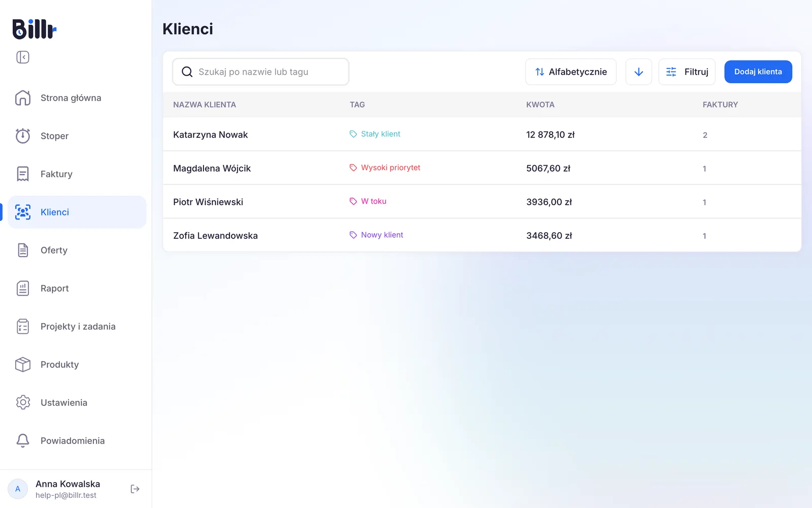Image resolution: width=812 pixels, height=508 pixels.
Task: Toggle sort direction with the down arrow
Action: (639, 72)
